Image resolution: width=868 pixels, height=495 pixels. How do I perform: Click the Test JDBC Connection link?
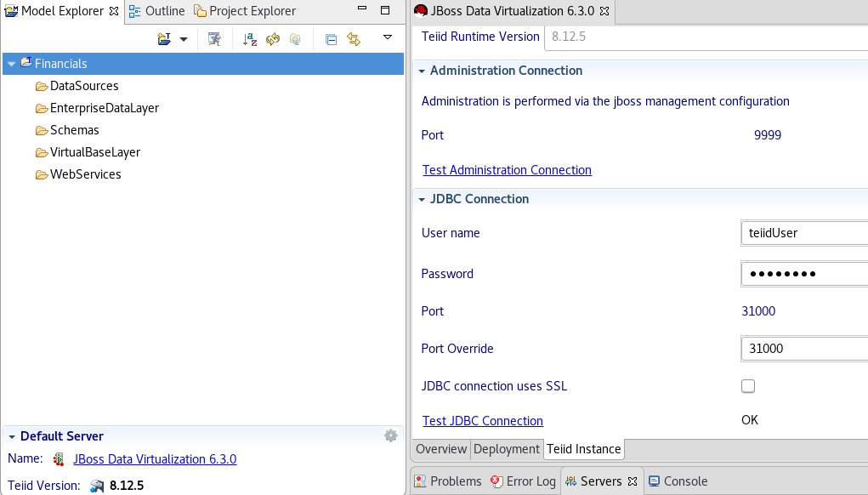point(482,420)
